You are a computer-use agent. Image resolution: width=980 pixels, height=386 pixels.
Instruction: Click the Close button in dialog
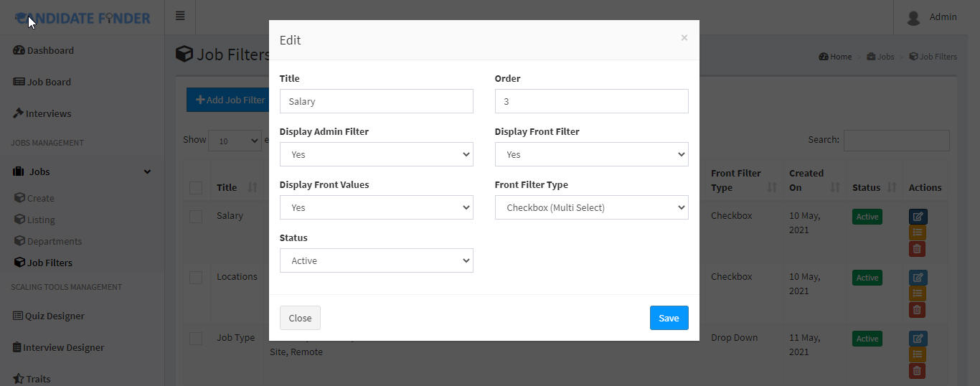click(x=300, y=318)
